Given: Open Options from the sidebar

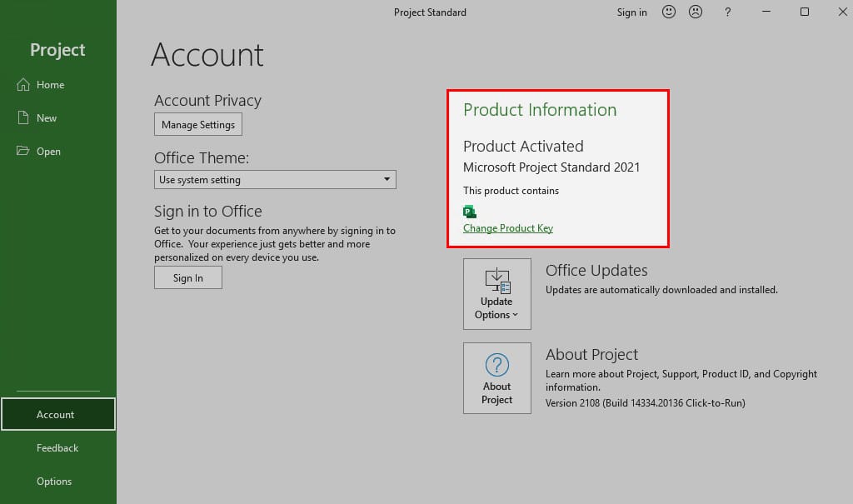Looking at the screenshot, I should [x=54, y=482].
